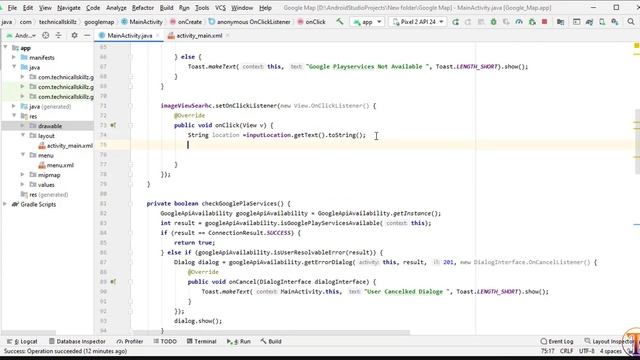Open the TODO tool window

(x=165, y=341)
